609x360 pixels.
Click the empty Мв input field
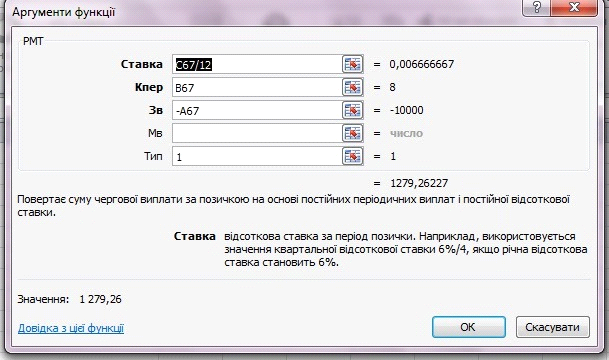(x=257, y=133)
